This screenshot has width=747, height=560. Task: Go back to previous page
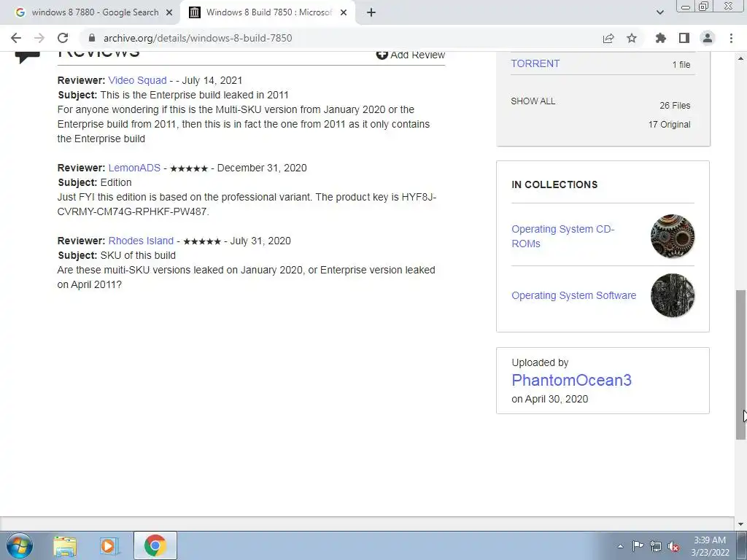point(16,38)
